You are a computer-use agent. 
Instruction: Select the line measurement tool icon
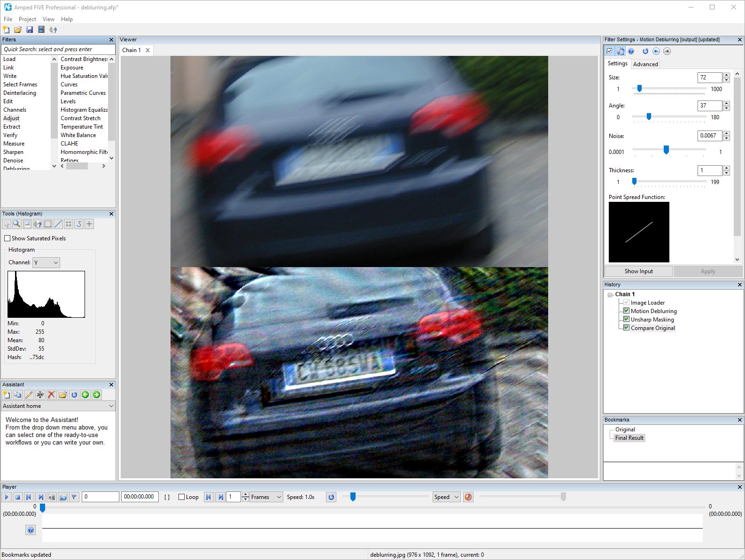58,224
